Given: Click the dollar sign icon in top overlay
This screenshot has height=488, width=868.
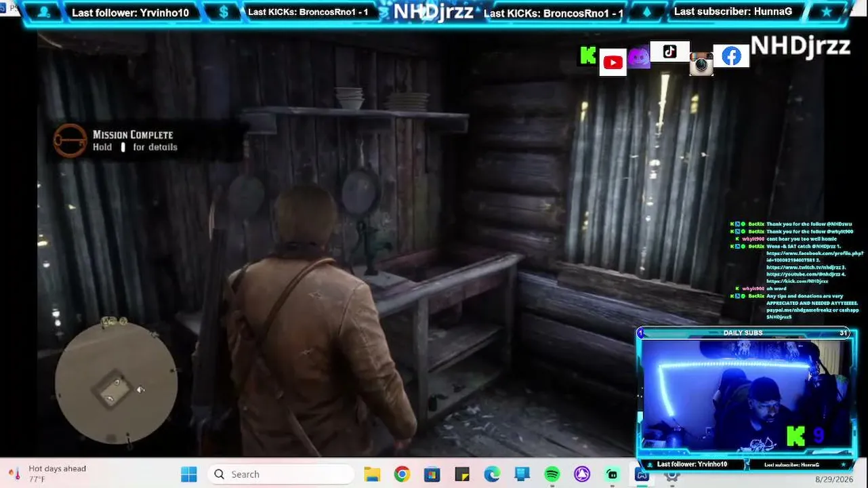Looking at the screenshot, I should (x=224, y=12).
